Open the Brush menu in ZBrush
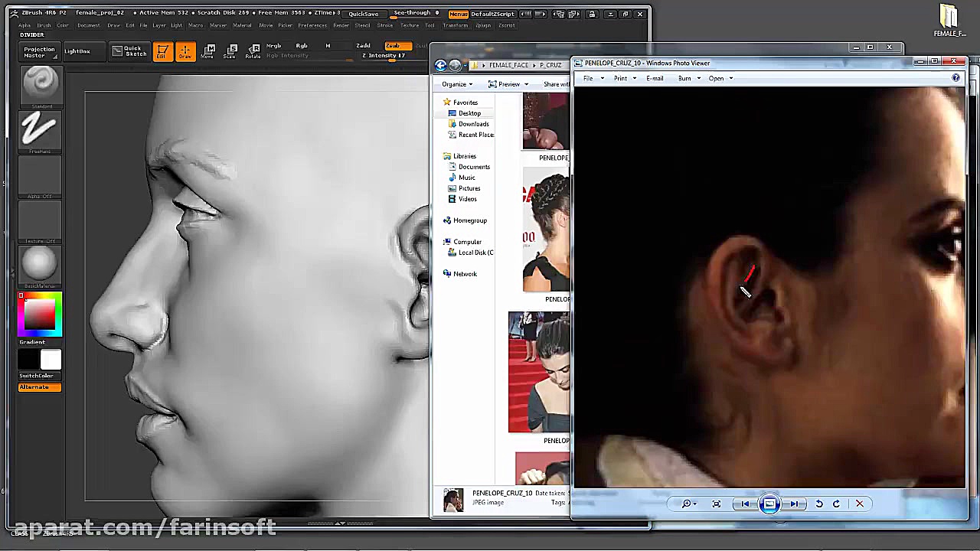Viewport: 980px width, 551px height. 44,25
